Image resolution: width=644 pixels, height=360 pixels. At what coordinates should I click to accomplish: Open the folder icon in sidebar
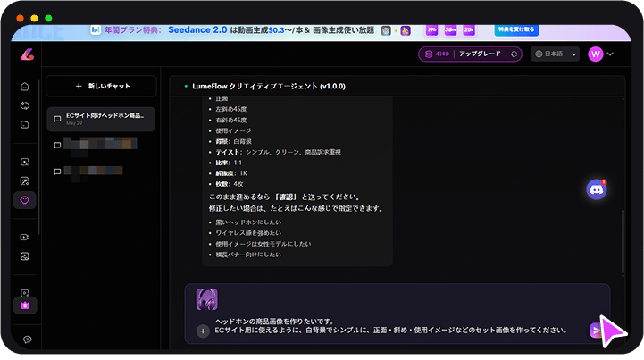coord(25,124)
